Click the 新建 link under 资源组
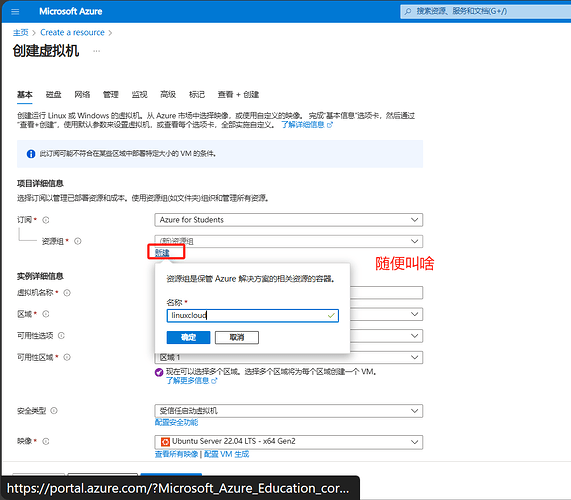571x500 pixels. (162, 252)
